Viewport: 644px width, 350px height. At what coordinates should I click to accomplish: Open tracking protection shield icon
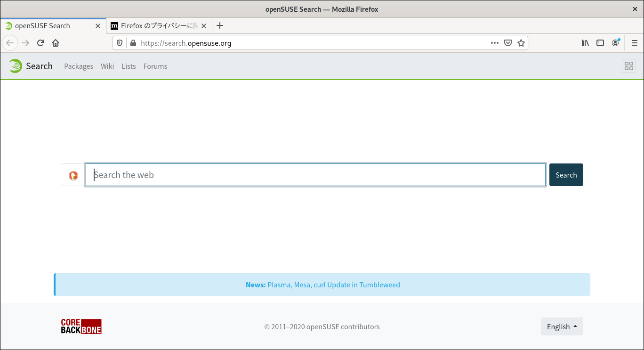click(120, 43)
